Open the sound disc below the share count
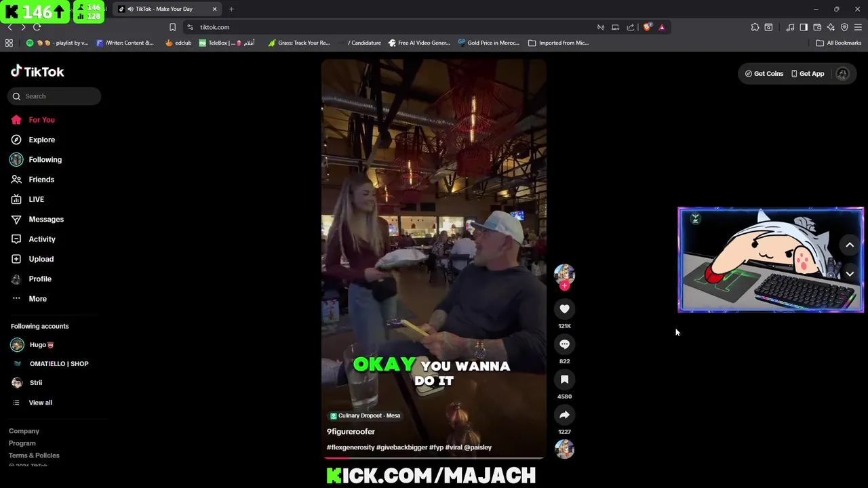The width and height of the screenshot is (868, 488). (564, 449)
